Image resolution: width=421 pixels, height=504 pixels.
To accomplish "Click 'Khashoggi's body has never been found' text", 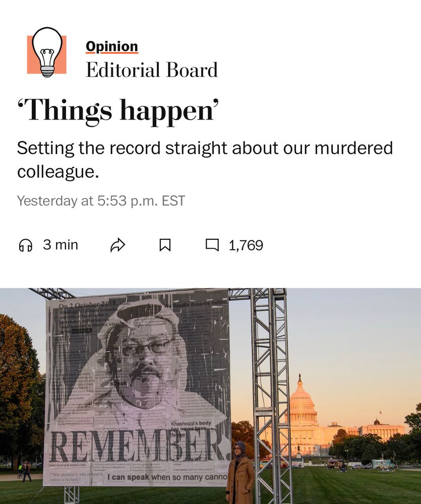I will point(191,429).
